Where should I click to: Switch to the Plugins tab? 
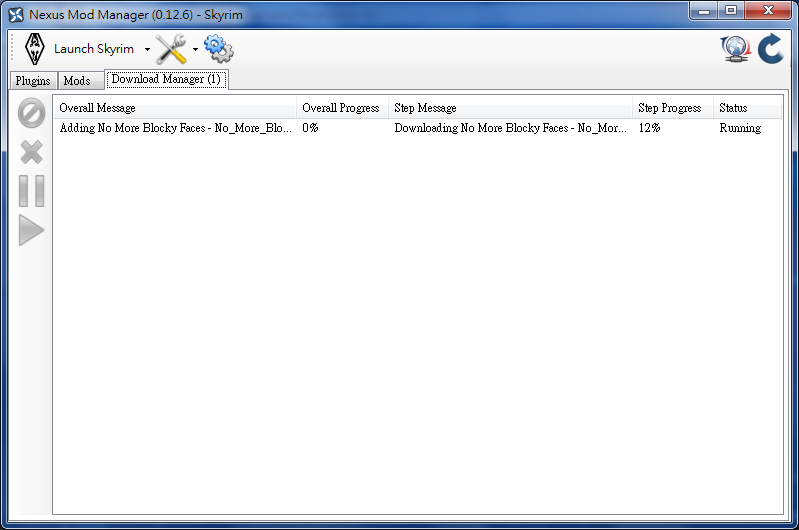tap(33, 81)
